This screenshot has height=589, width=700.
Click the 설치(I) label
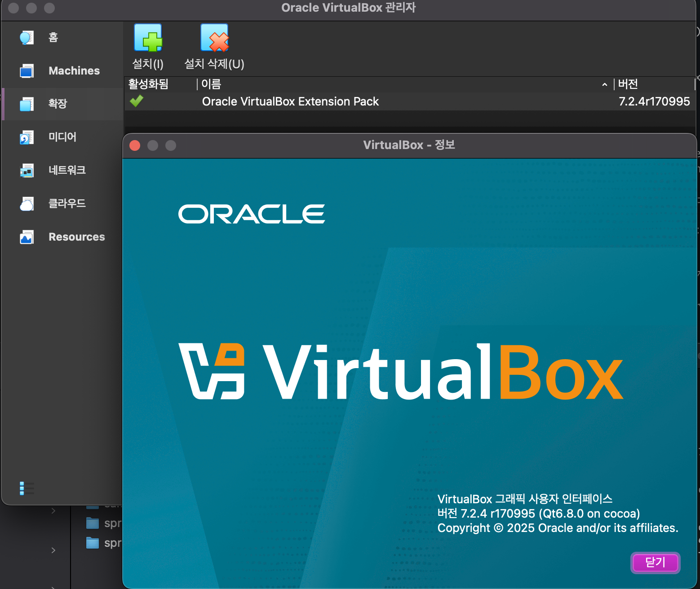[x=148, y=64]
